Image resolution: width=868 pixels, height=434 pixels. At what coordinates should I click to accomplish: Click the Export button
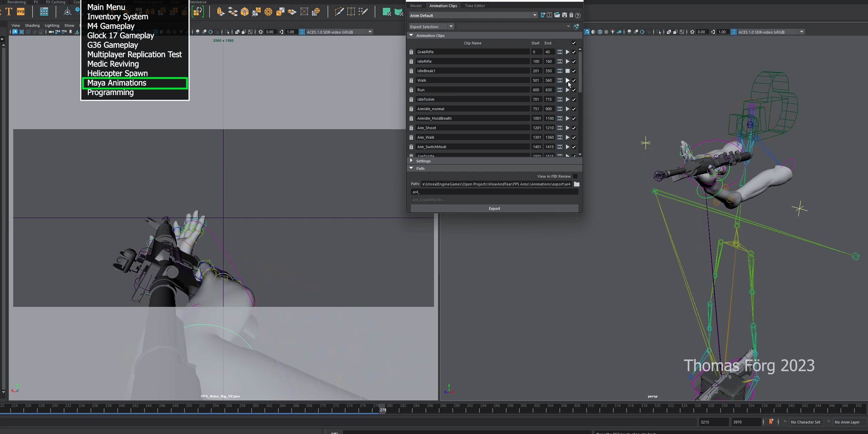[x=494, y=209]
